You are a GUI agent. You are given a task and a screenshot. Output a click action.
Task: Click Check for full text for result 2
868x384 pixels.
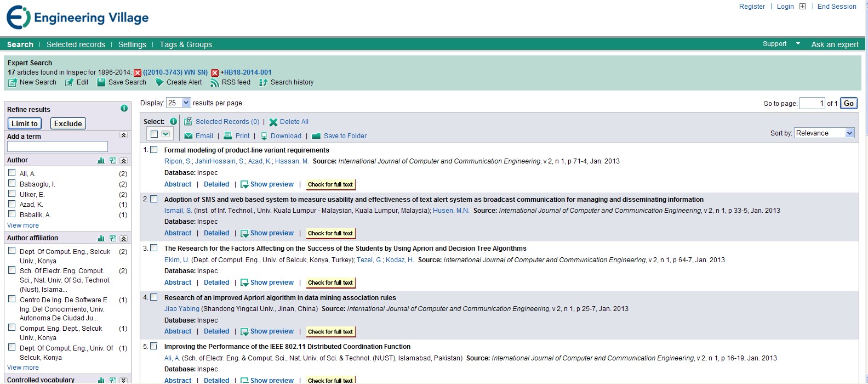330,234
